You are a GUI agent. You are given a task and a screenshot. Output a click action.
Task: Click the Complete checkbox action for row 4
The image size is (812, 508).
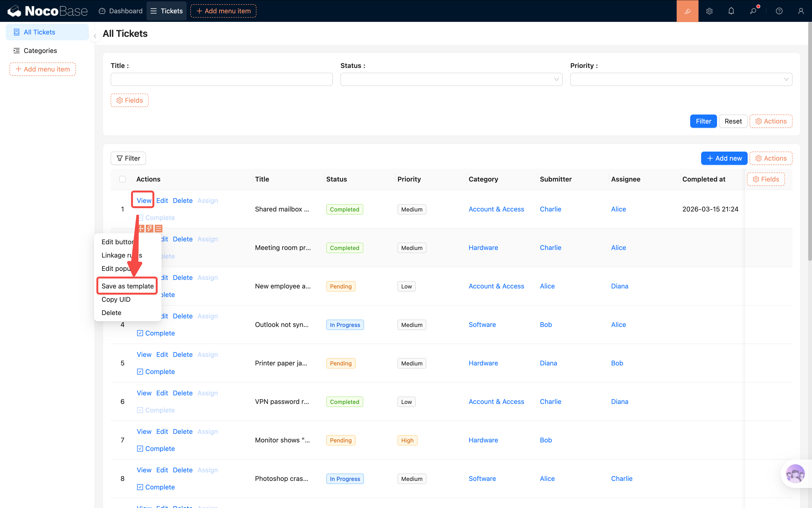[x=156, y=333]
